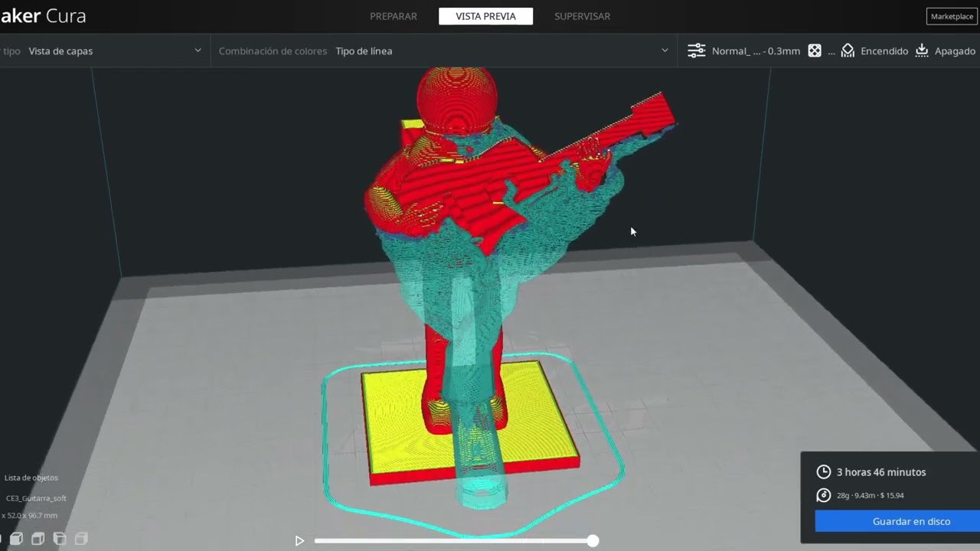Click the Encendido support status text

tap(884, 51)
